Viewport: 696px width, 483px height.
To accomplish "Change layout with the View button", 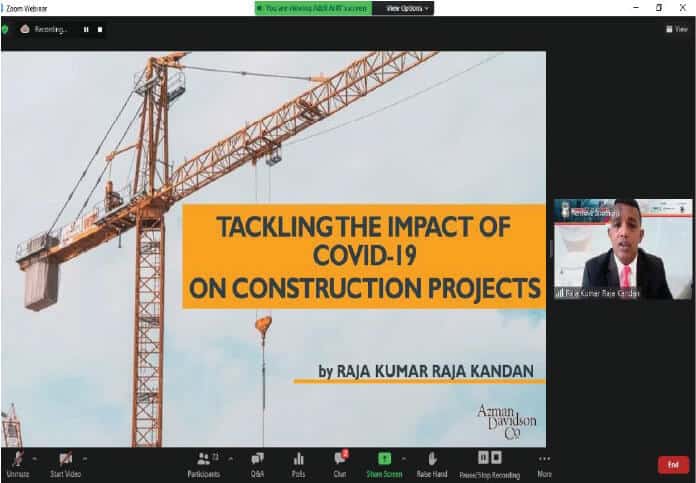I will (x=676, y=29).
